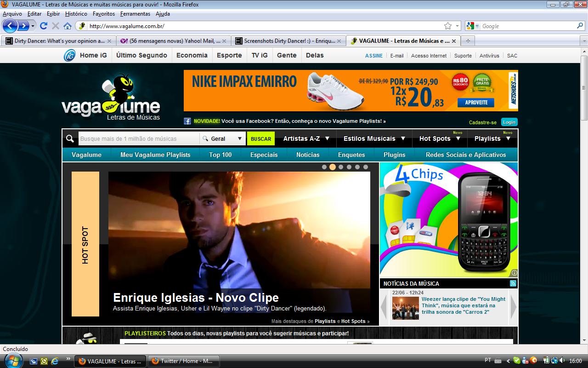Open a new tab with plus button
588x368 pixels.
(x=468, y=40)
